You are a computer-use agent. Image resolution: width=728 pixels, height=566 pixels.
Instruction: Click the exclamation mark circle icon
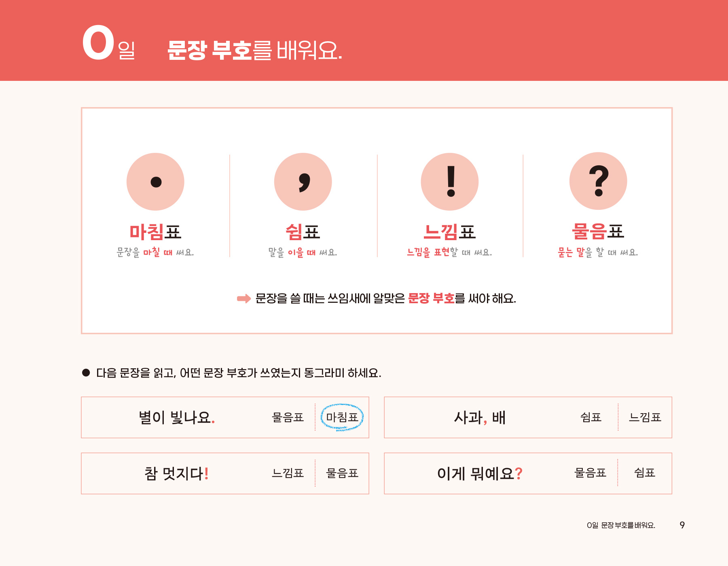coord(450,182)
